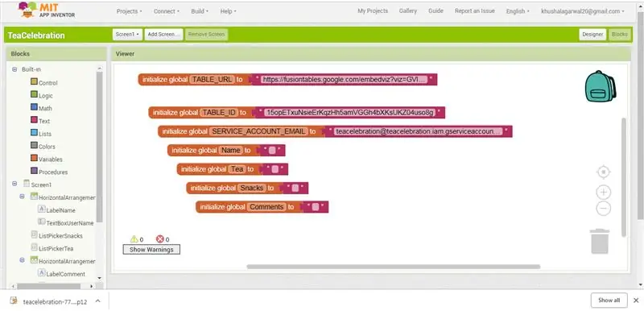
Task: Zoom out with the minus icon
Action: click(603, 209)
